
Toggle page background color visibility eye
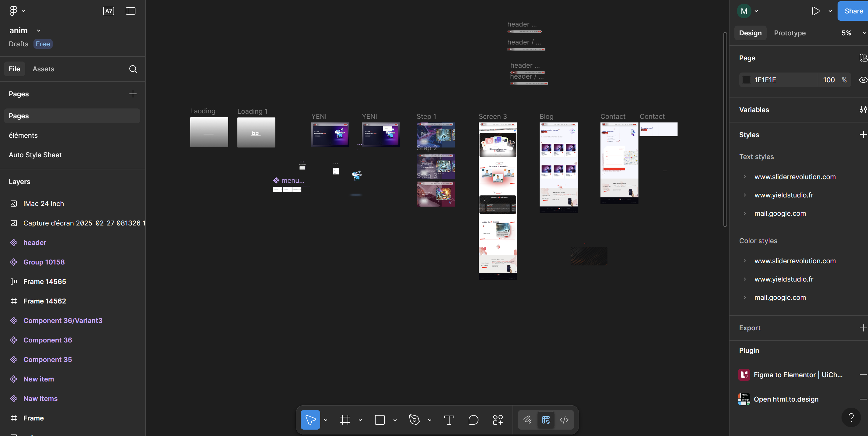click(x=863, y=80)
